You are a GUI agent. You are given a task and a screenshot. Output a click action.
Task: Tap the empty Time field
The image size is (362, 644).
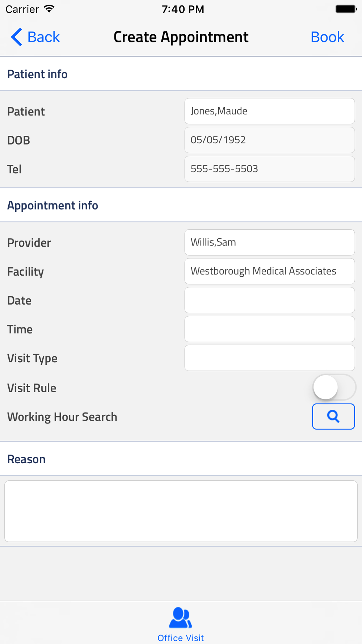[269, 329]
